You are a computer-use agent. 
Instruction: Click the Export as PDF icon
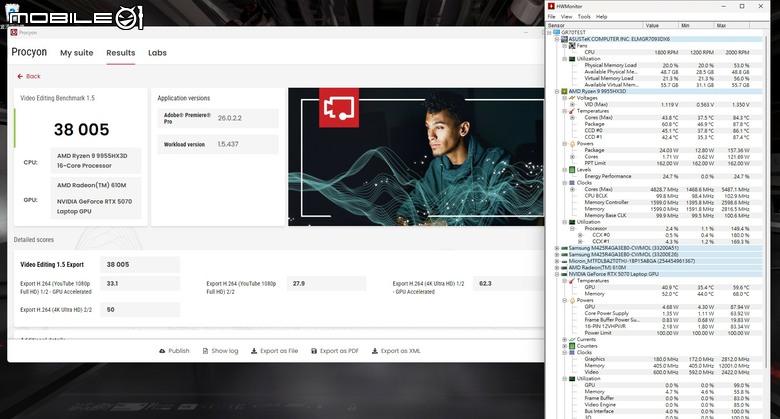coord(314,351)
